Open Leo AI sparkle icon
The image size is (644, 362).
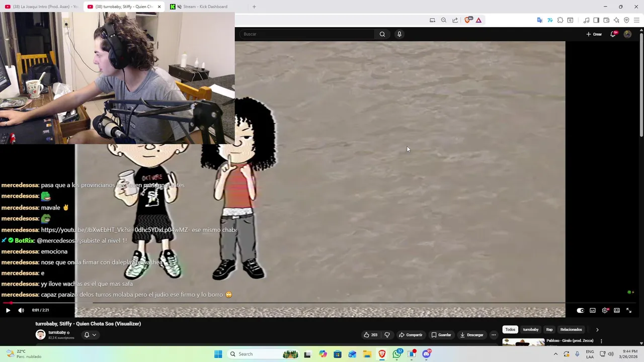coord(616,20)
